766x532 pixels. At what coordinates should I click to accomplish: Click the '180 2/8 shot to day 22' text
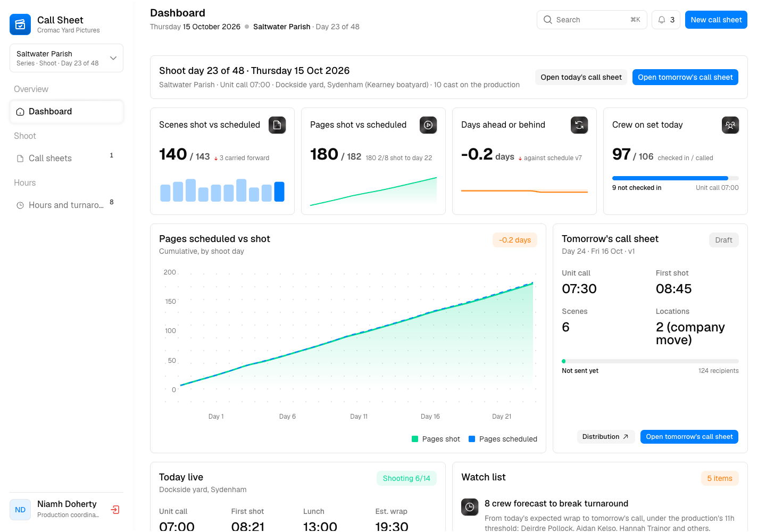[399, 158]
